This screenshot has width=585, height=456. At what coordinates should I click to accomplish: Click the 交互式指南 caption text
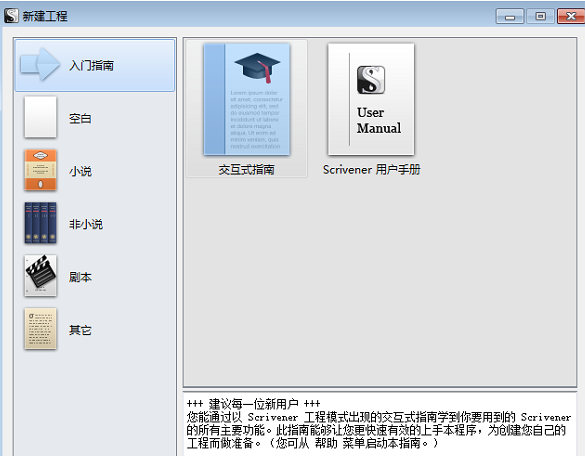[247, 170]
